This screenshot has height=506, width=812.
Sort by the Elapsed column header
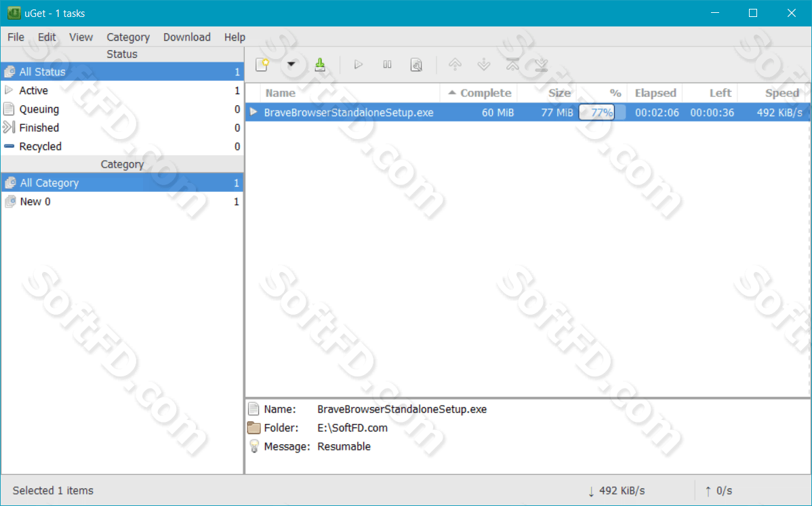[655, 93]
